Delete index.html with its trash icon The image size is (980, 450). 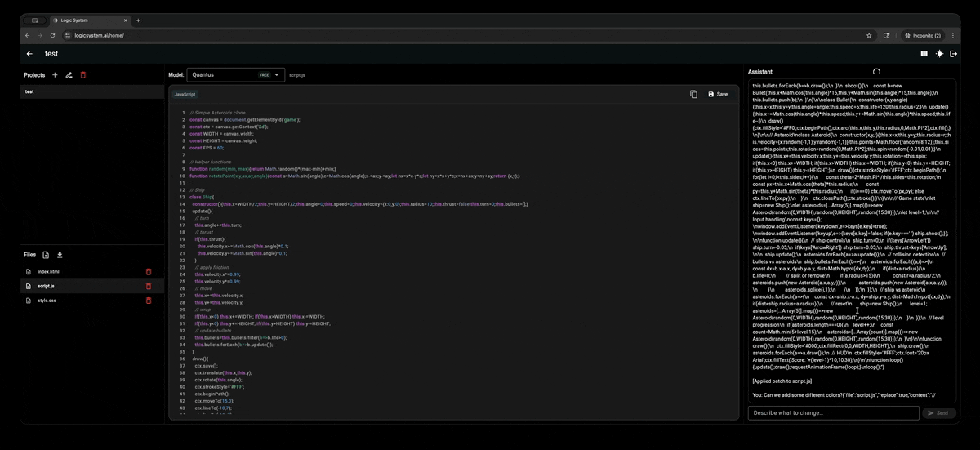pos(149,272)
